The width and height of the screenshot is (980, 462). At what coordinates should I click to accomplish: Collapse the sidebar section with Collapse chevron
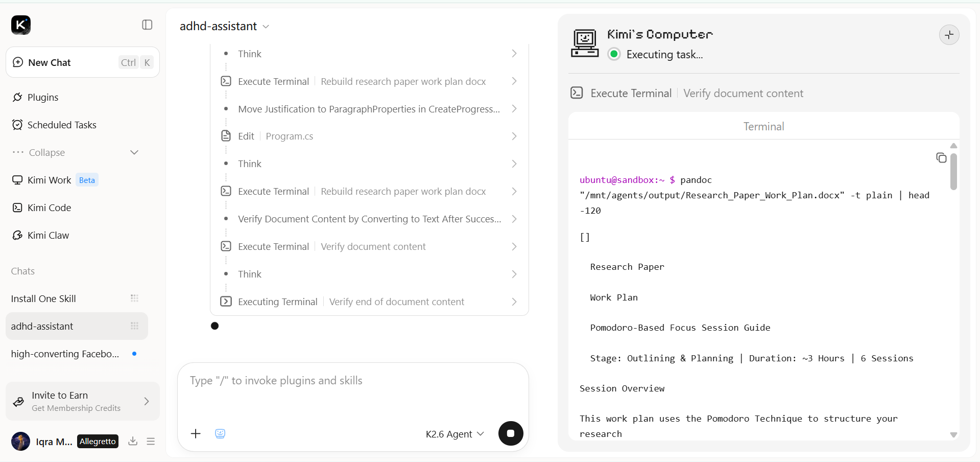tap(134, 152)
